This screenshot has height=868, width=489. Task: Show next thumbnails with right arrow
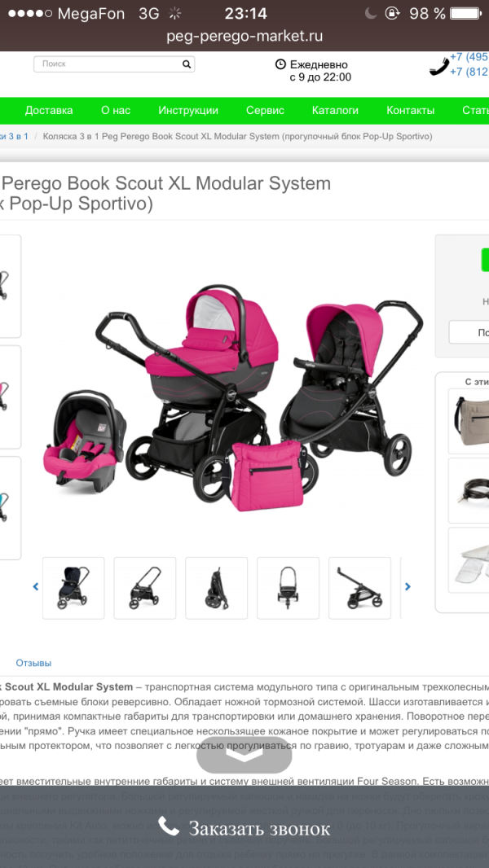pyautogui.click(x=408, y=587)
